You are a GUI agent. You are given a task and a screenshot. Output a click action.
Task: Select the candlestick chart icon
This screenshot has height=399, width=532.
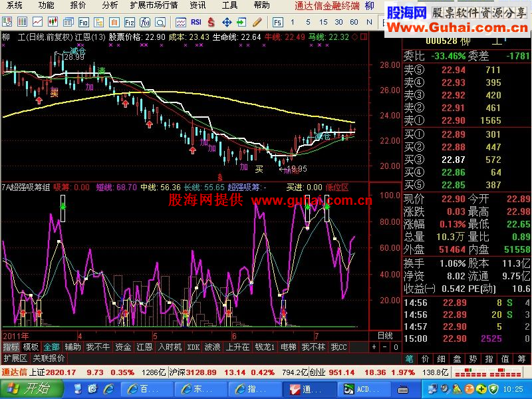(x=53, y=22)
